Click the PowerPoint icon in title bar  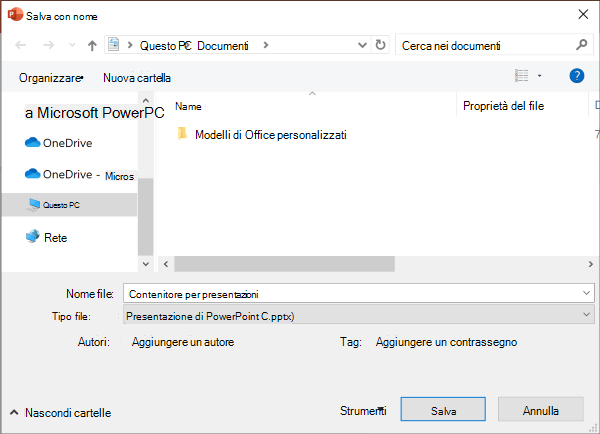[15, 15]
